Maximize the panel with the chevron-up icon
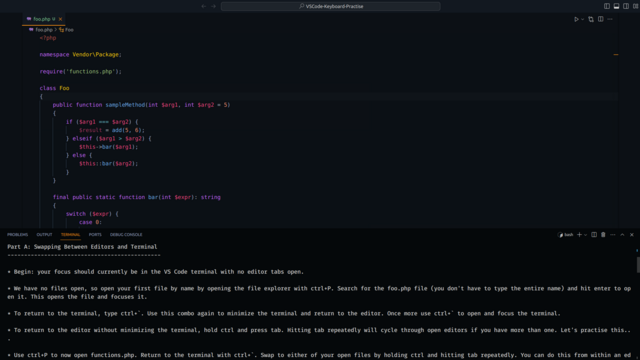 622,235
